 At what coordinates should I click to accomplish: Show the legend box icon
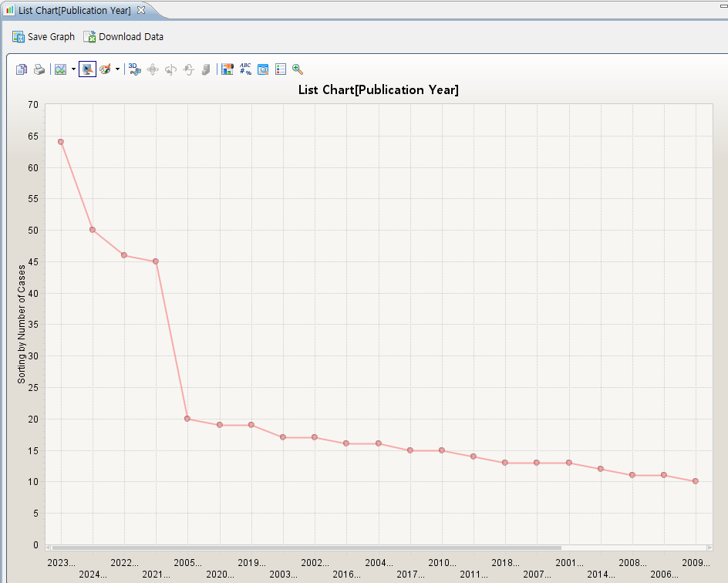(x=280, y=69)
